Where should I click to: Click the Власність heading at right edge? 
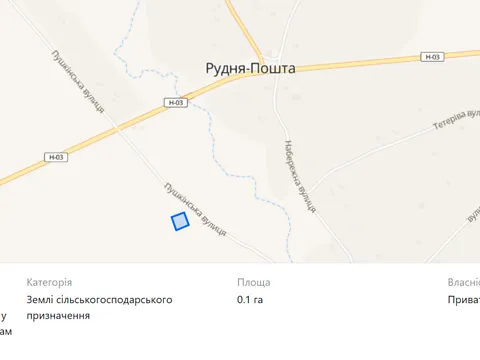(x=464, y=282)
